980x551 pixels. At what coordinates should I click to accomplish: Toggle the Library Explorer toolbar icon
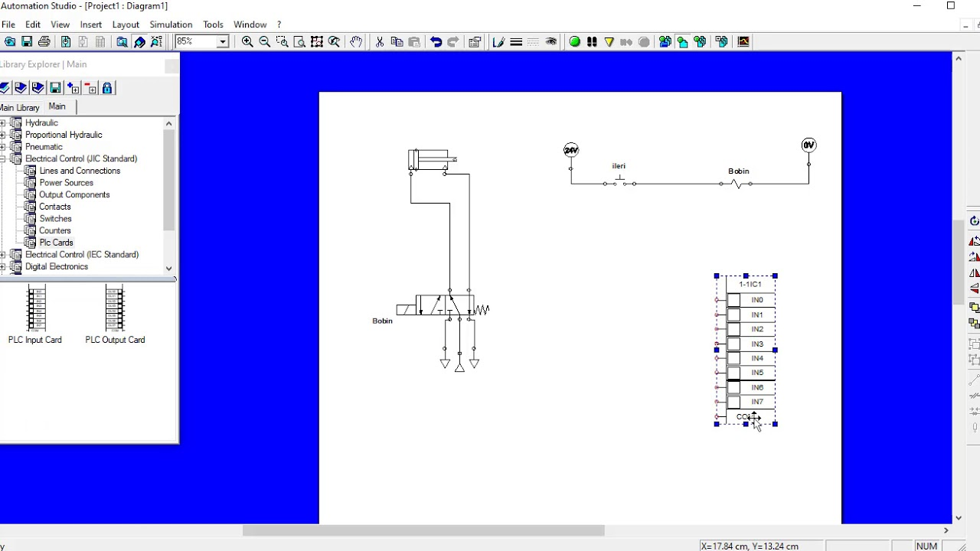tap(139, 42)
